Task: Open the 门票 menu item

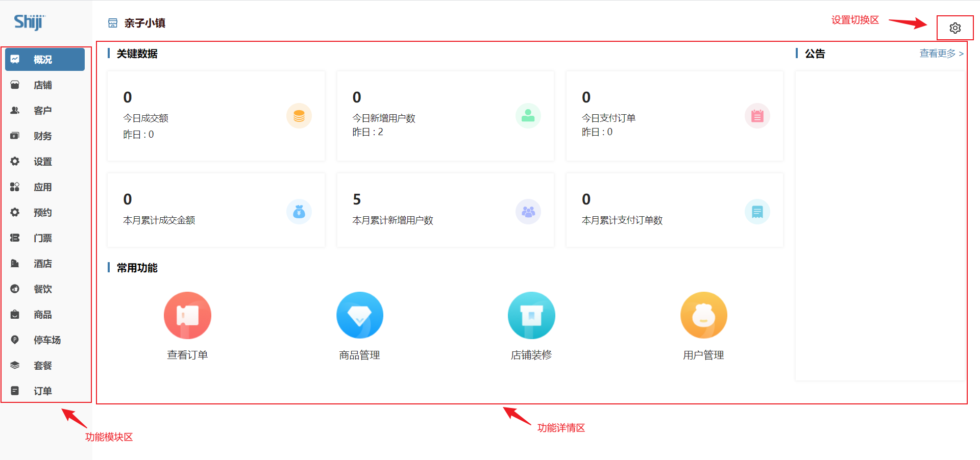Action: click(x=45, y=238)
